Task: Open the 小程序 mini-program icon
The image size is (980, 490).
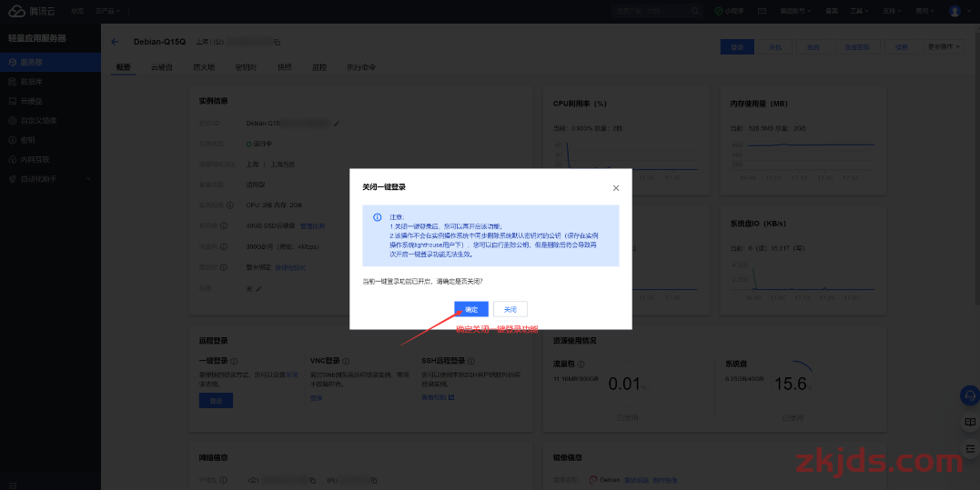Action: (x=729, y=11)
